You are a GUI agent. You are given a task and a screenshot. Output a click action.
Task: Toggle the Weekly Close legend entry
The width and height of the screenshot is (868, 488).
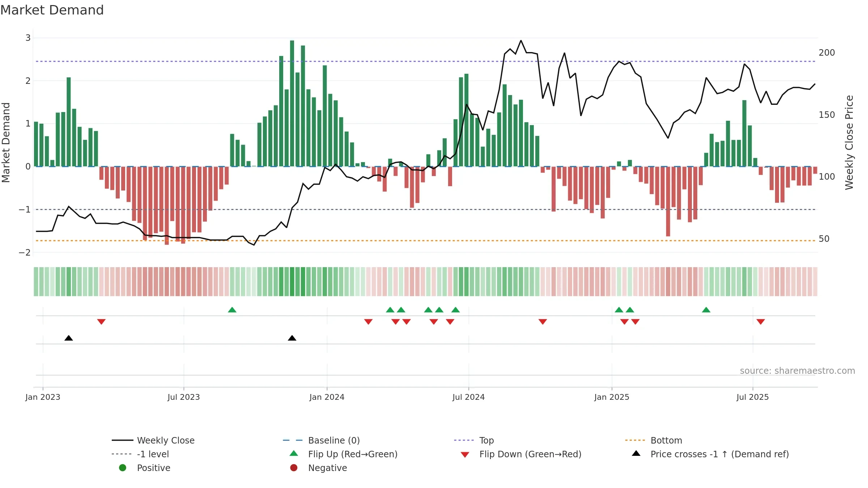click(x=153, y=440)
